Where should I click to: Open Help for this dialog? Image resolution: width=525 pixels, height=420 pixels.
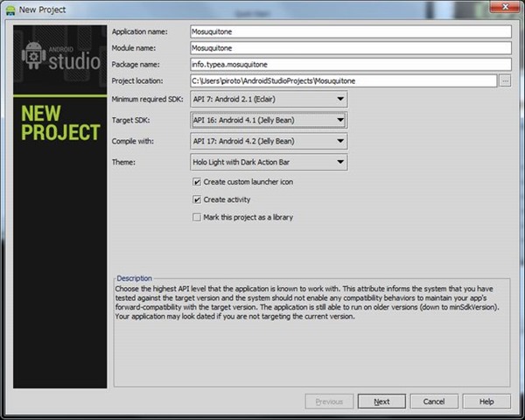pos(486,402)
